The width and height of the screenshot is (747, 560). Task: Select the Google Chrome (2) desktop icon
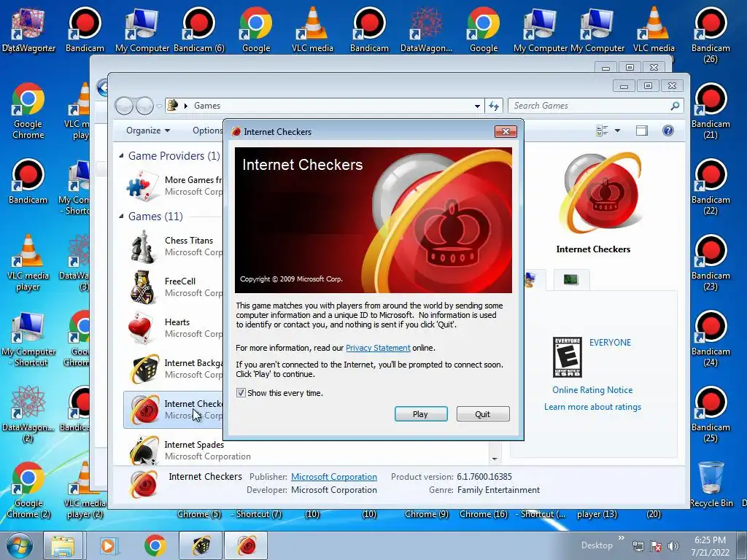(x=28, y=489)
